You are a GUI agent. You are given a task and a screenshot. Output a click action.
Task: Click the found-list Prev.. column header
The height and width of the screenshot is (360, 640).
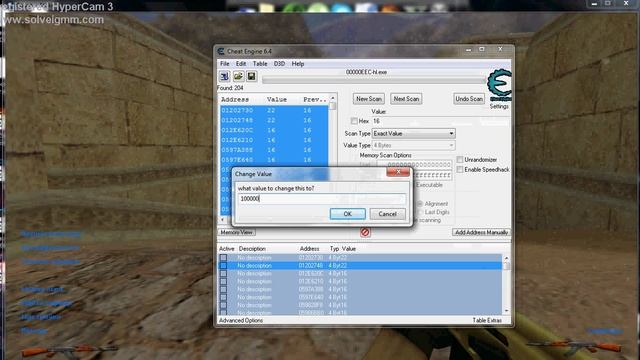pos(315,100)
